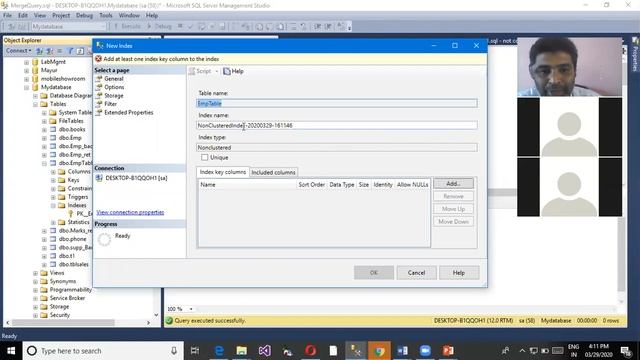Viewport: 640px width, 360px height.
Task: Show hidden system tray icons
Action: [x=522, y=351]
